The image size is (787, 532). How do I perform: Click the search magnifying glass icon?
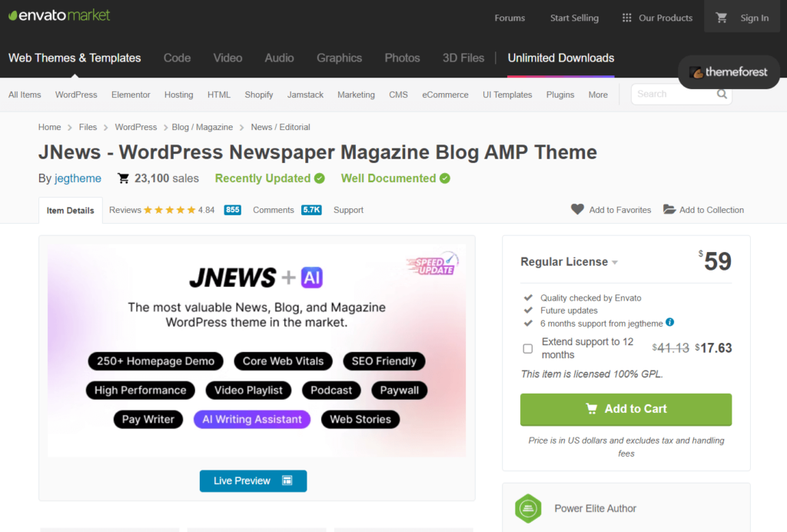point(721,94)
